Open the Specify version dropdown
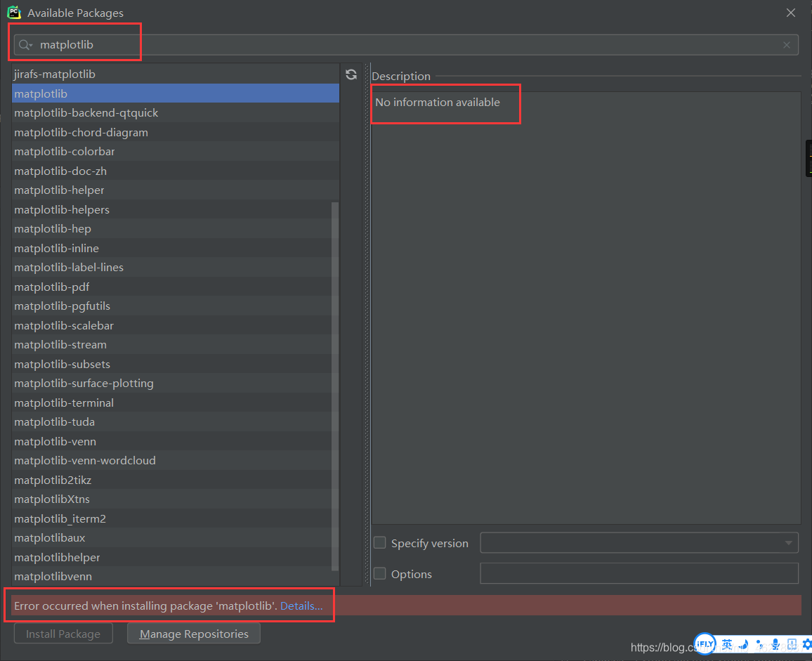Screen dimensions: 812x661 pos(639,543)
